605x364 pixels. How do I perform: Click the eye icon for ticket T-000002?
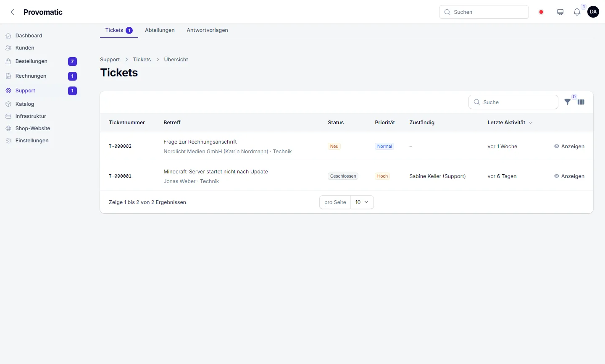click(x=557, y=147)
